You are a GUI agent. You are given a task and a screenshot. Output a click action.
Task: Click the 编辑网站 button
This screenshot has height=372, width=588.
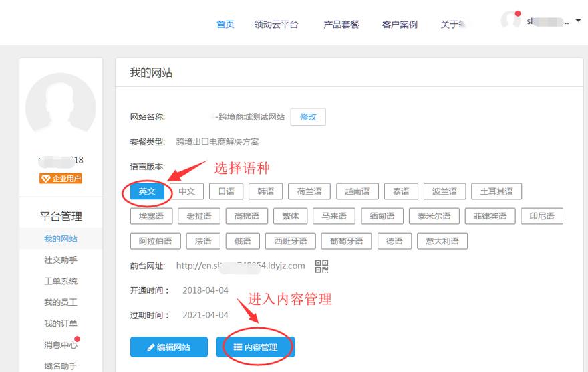point(168,347)
